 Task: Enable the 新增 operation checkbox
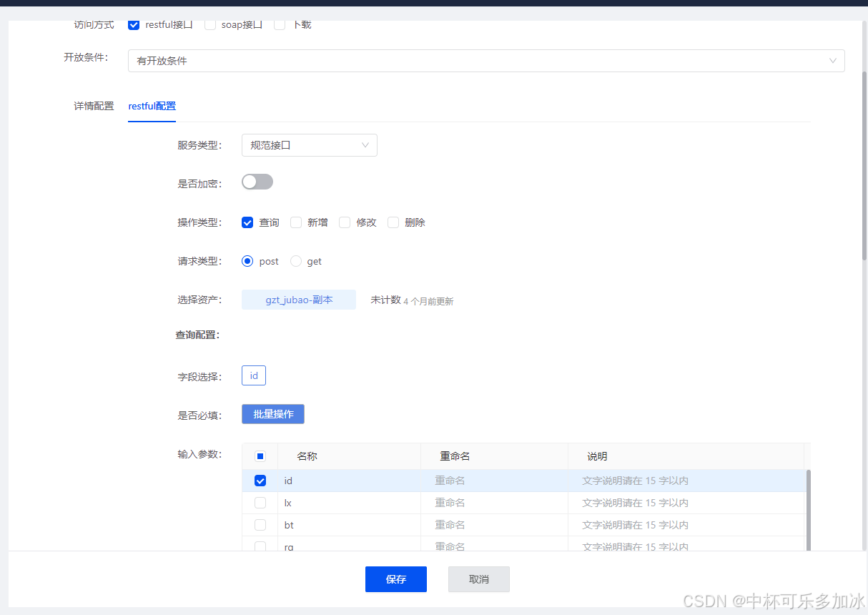296,222
